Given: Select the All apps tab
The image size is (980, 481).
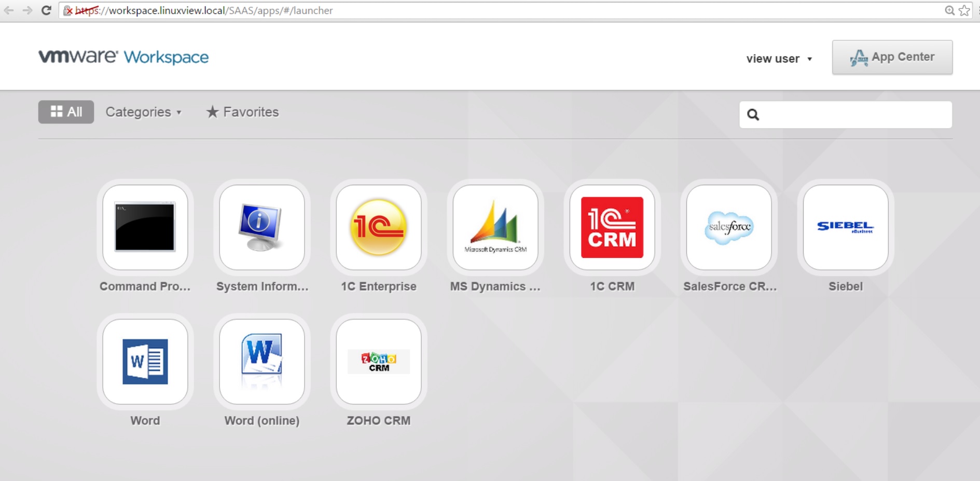Looking at the screenshot, I should tap(66, 112).
